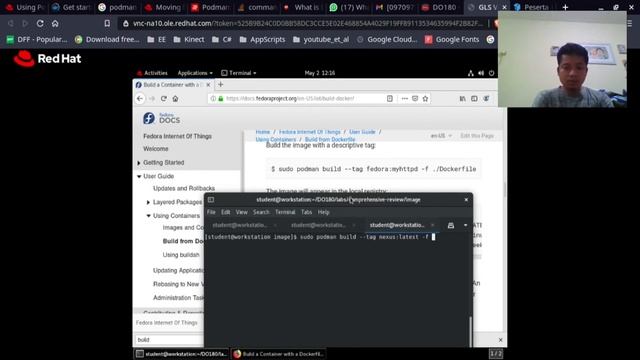Image resolution: width=640 pixels, height=360 pixels.
Task: Open the Terminal app menu in GNOME bar
Action: pyautogui.click(x=239, y=73)
